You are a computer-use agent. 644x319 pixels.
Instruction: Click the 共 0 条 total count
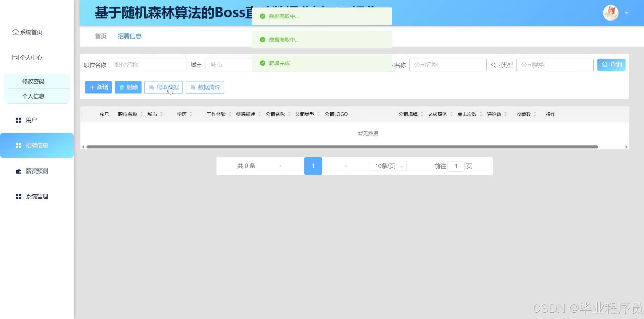coord(246,166)
